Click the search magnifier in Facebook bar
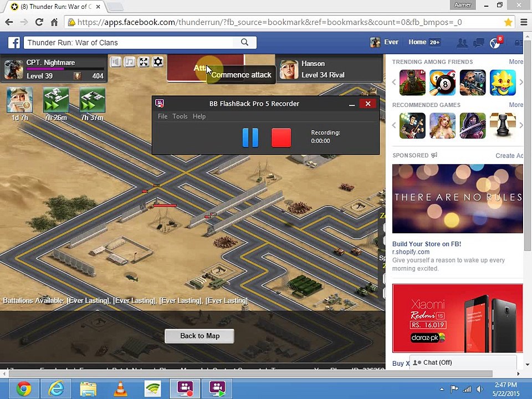Screen dimensions: 532x399 (x=244, y=43)
